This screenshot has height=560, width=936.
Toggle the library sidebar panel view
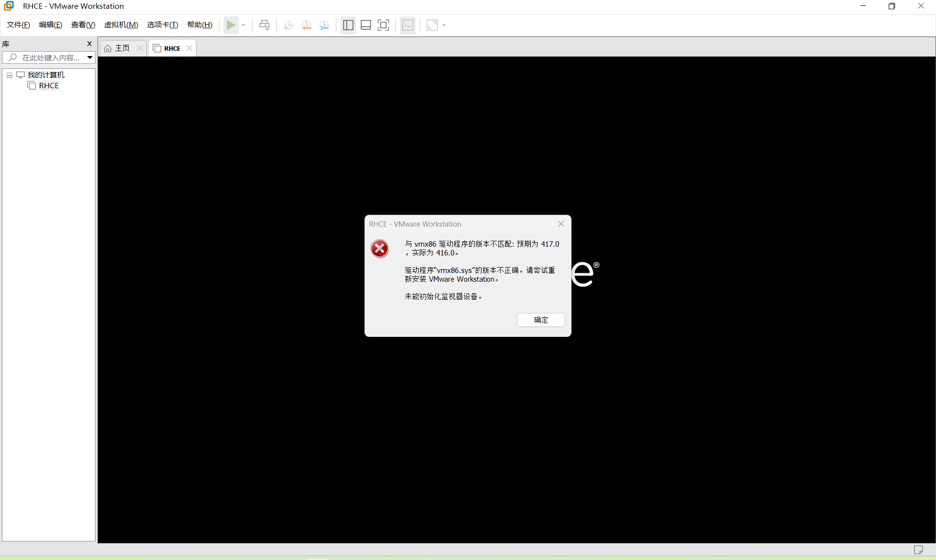pos(348,25)
